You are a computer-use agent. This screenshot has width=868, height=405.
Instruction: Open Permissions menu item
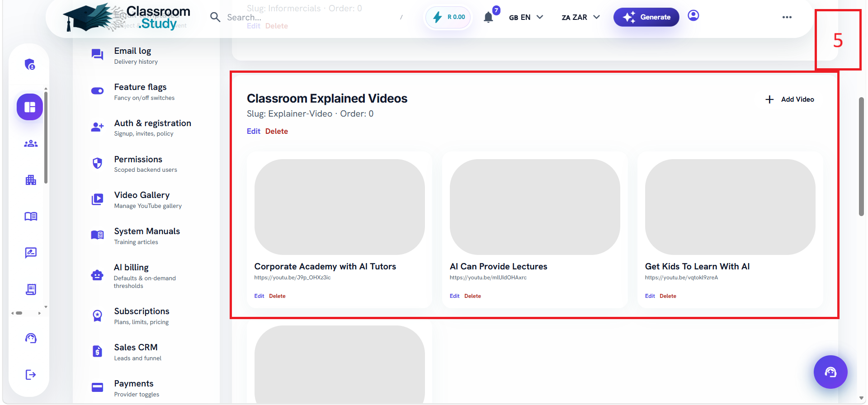click(x=146, y=164)
